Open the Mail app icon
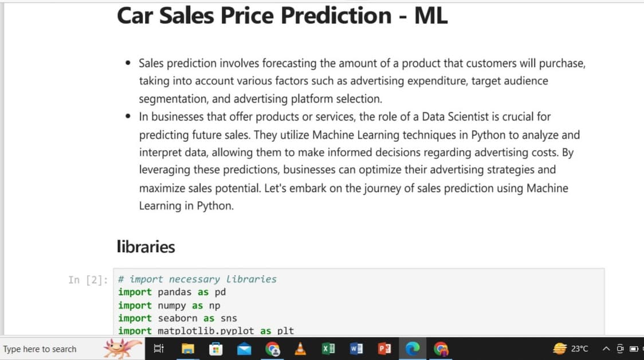Image resolution: width=644 pixels, height=360 pixels. point(244,349)
